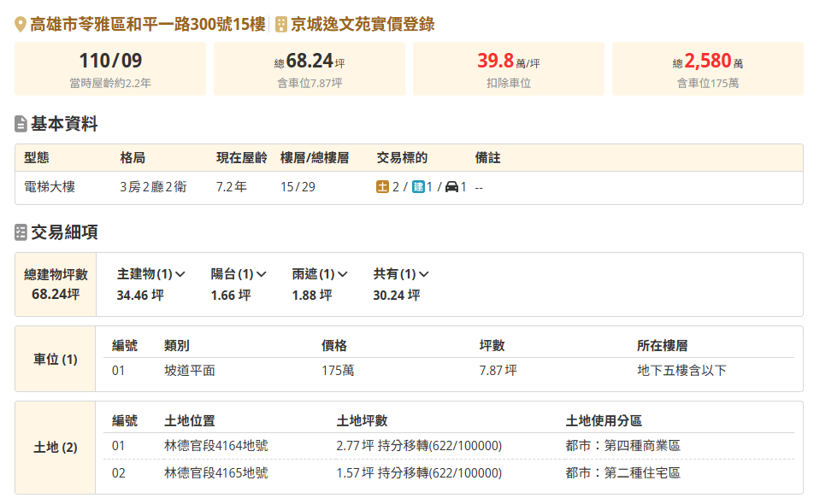Screen dimensions: 814x504
Task: Click the blue 建 building icon
Action: pos(418,187)
